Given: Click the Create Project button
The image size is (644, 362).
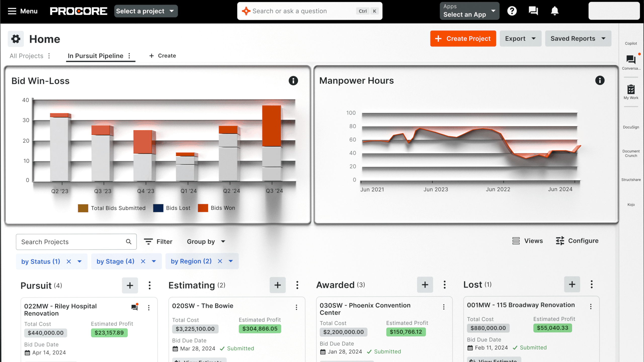Looking at the screenshot, I should pyautogui.click(x=463, y=38).
